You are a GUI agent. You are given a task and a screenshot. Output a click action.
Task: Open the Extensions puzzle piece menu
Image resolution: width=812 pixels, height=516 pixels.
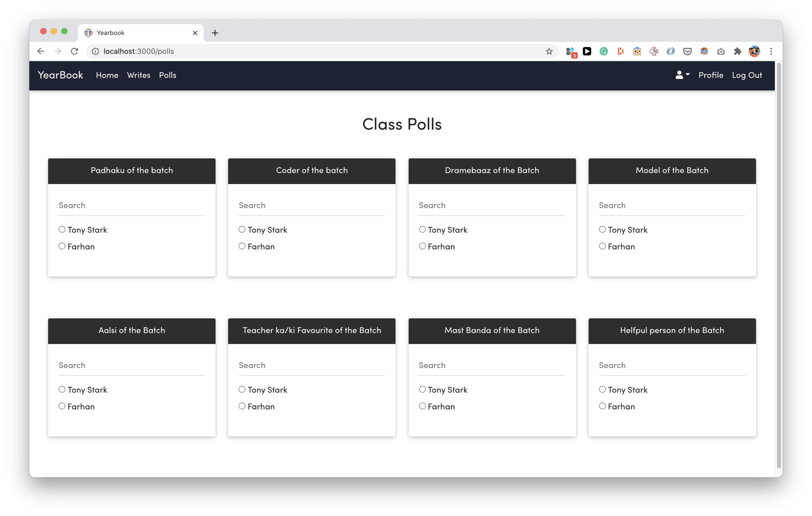(x=737, y=51)
